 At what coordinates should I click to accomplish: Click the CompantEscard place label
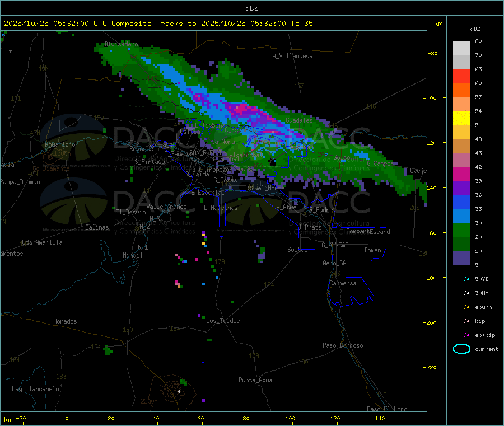tap(368, 232)
